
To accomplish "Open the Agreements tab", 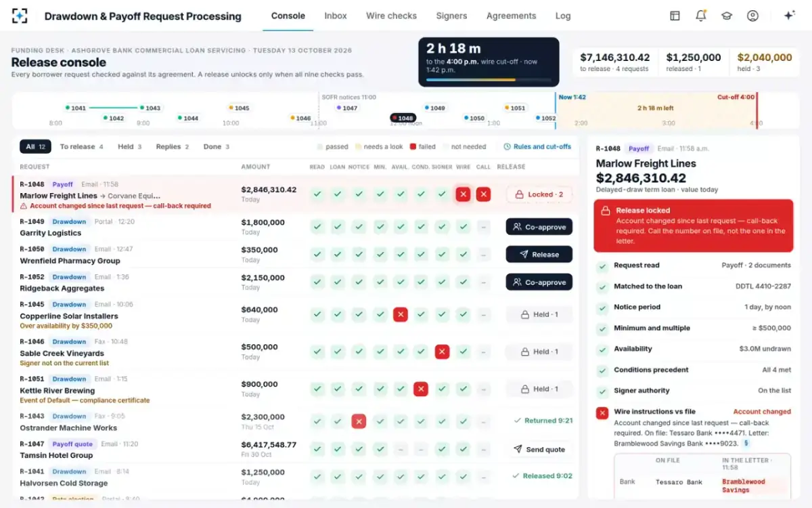I will point(511,16).
